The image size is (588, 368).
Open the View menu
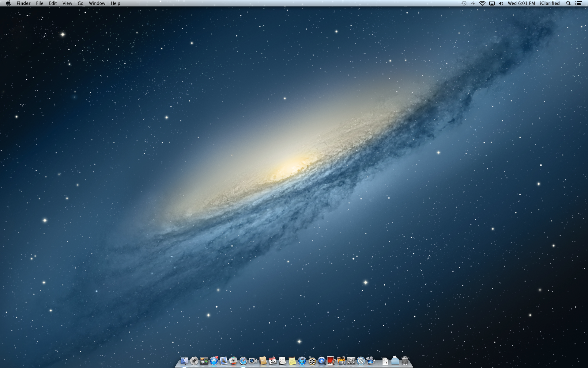pos(67,3)
